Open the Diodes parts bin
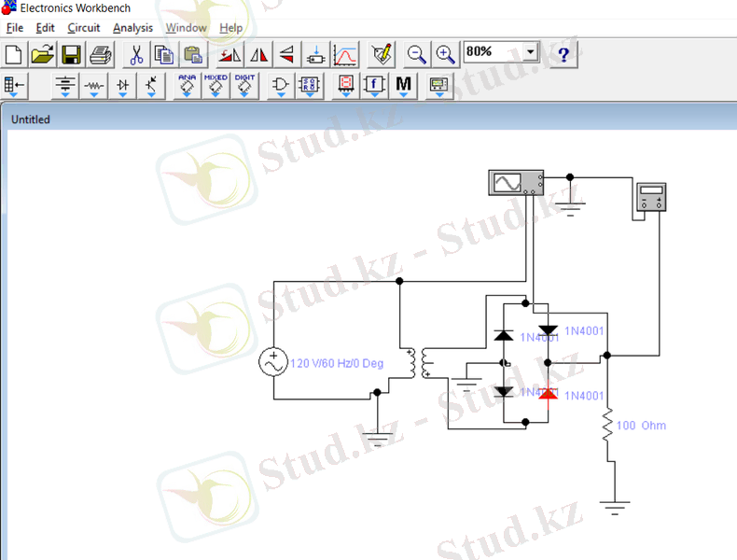The height and width of the screenshot is (560, 737). pyautogui.click(x=122, y=86)
